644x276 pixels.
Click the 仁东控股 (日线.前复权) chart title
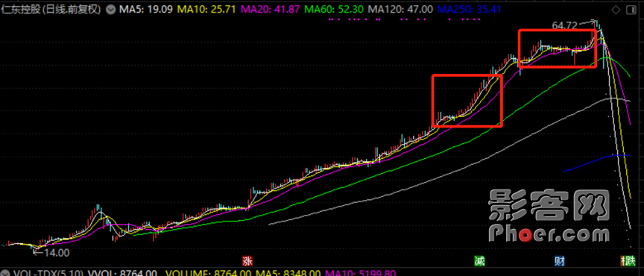[x=51, y=10]
